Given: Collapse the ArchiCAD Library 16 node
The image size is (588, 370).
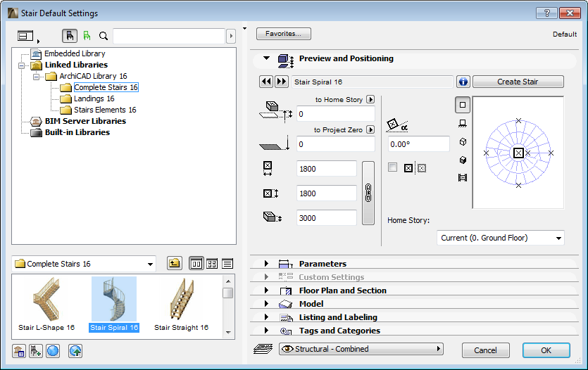Looking at the screenshot, I should tap(36, 77).
